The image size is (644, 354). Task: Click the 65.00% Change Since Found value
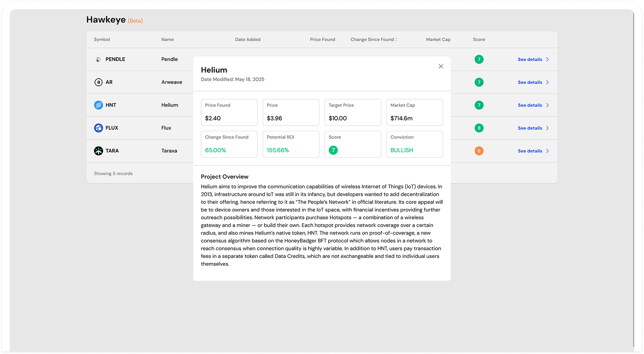tap(215, 150)
